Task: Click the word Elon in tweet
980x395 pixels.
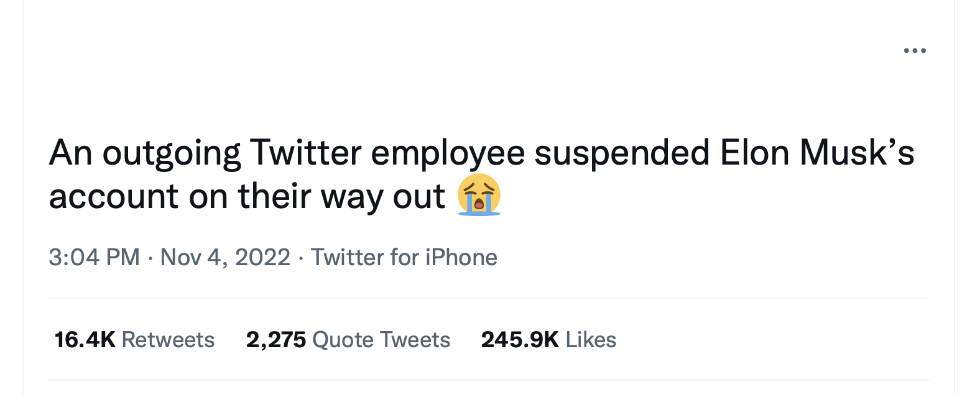Action: tap(755, 152)
